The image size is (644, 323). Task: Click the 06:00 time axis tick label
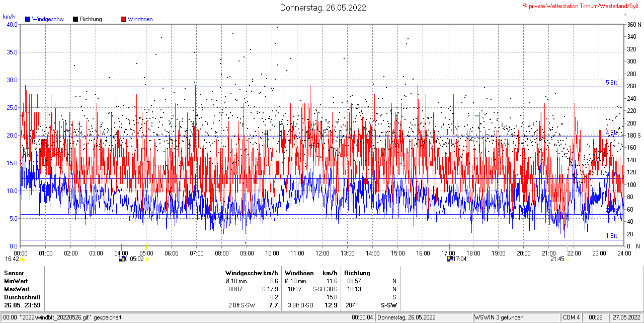[172, 253]
